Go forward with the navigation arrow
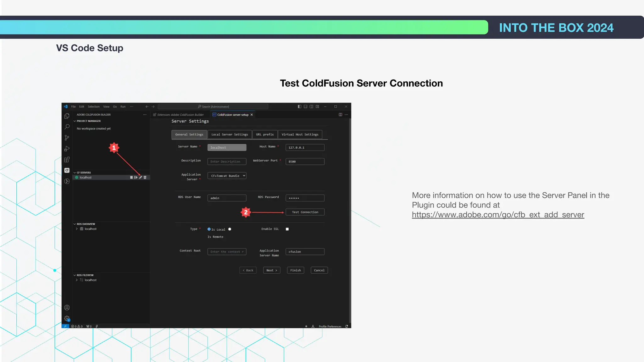This screenshot has width=644, height=362. (x=153, y=107)
